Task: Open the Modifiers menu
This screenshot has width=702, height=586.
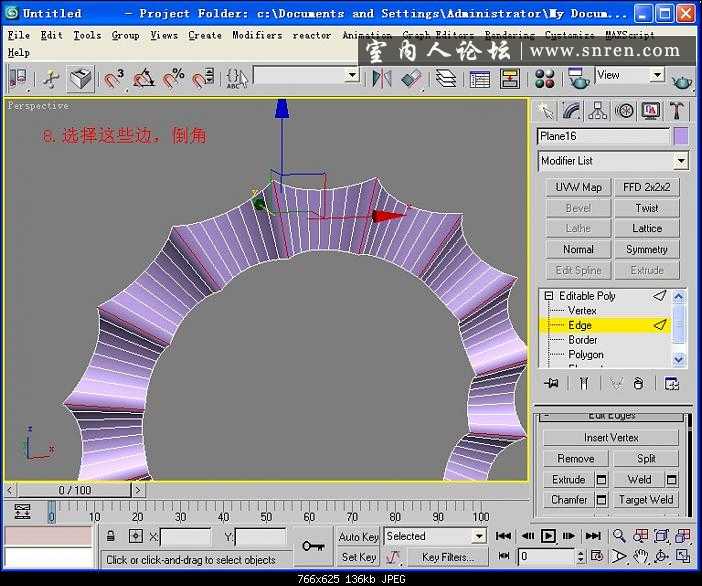Action: pos(257,35)
